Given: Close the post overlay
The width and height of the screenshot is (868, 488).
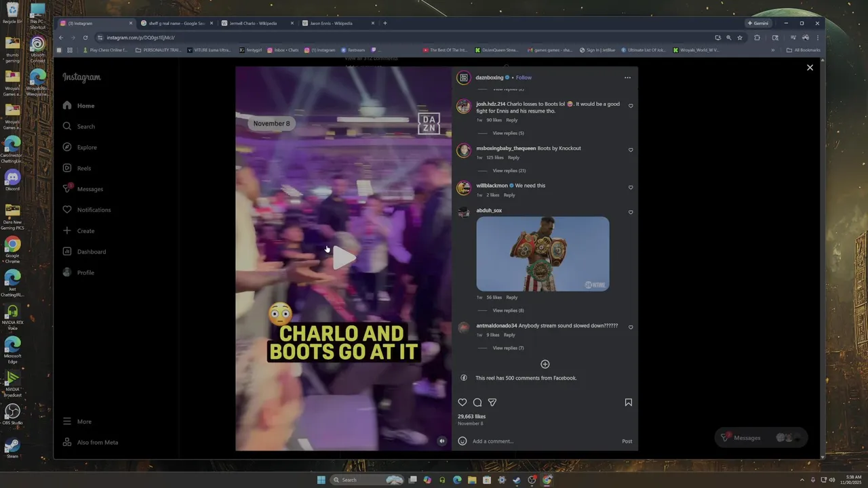Looking at the screenshot, I should 810,68.
